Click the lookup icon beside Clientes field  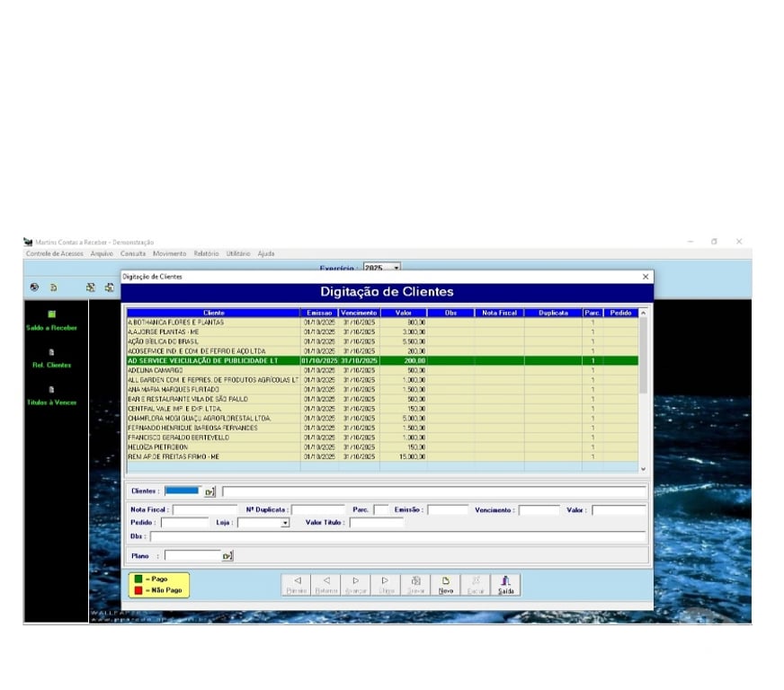click(x=209, y=491)
